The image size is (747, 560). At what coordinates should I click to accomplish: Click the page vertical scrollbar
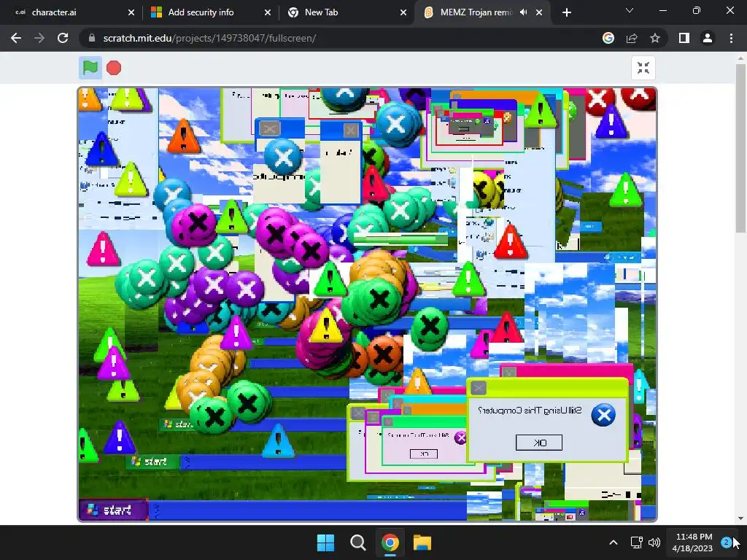tap(740, 149)
